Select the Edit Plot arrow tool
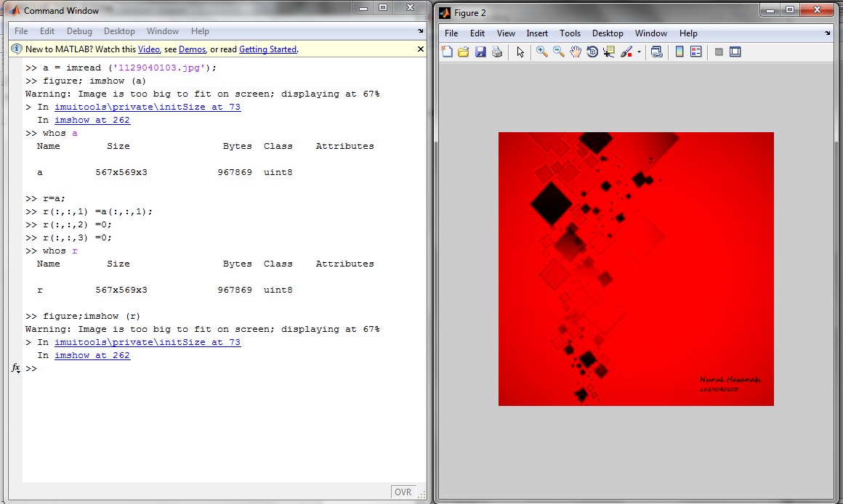This screenshot has width=843, height=504. [x=520, y=52]
